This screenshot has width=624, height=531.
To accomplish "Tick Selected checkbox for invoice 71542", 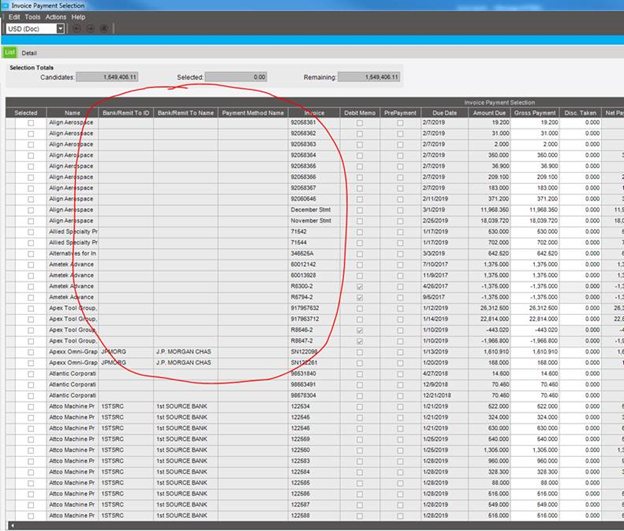I will click(31, 232).
